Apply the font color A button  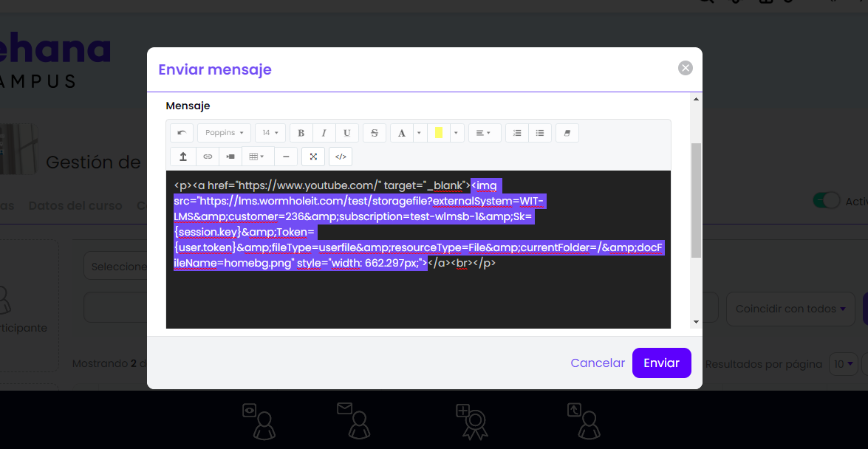(402, 133)
